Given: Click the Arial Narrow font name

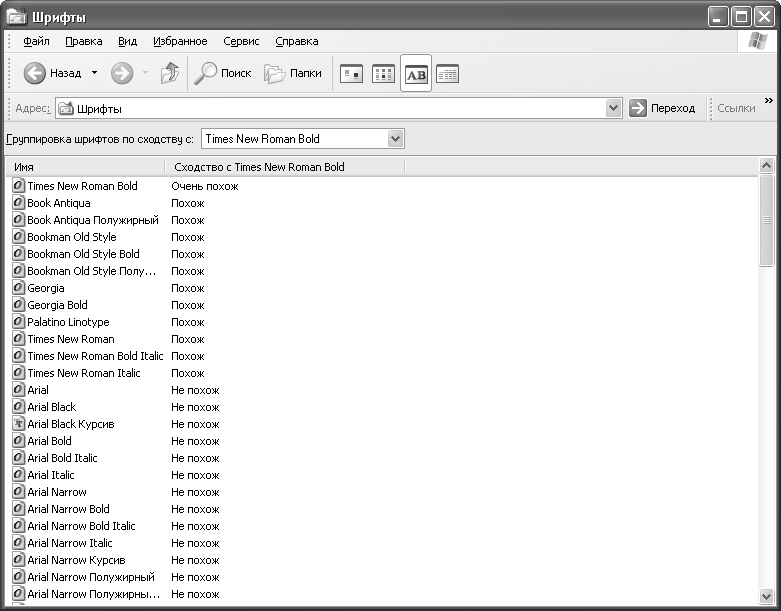Looking at the screenshot, I should (57, 492).
